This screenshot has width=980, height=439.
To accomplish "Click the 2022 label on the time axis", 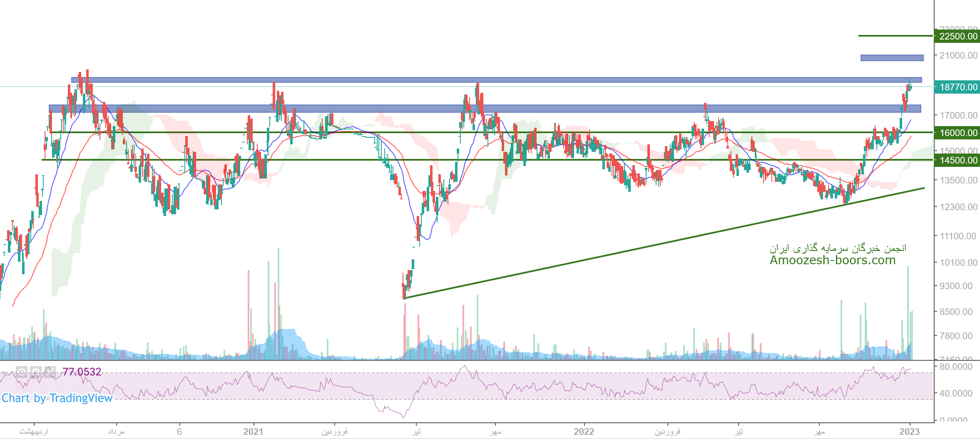I will tap(584, 432).
